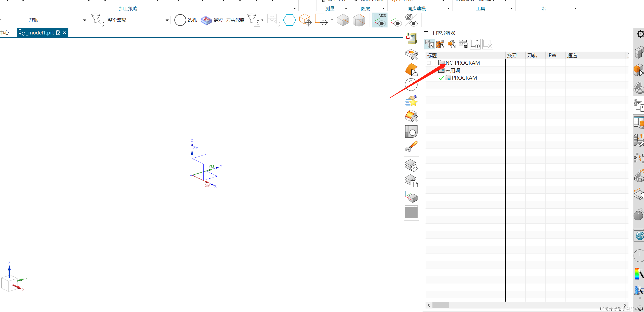Select the PROGRAM tree item
644x312 pixels.
pos(464,78)
